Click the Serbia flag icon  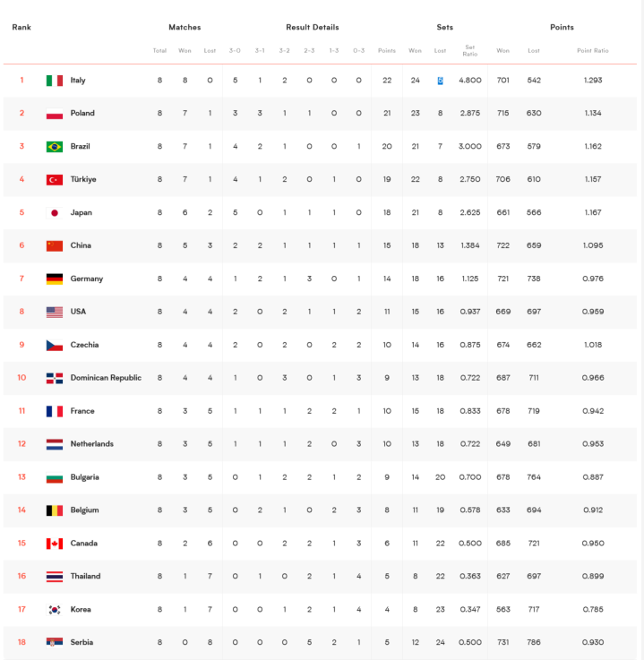click(x=55, y=643)
